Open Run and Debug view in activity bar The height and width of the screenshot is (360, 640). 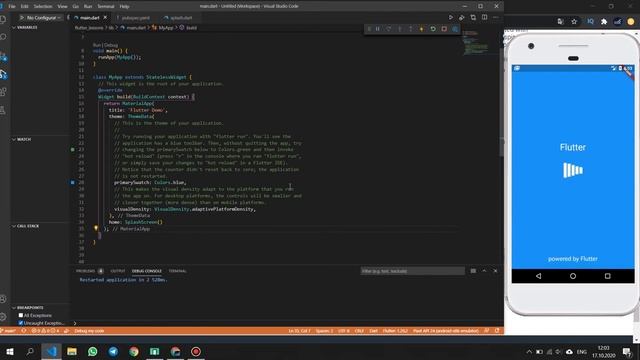coord(3,74)
